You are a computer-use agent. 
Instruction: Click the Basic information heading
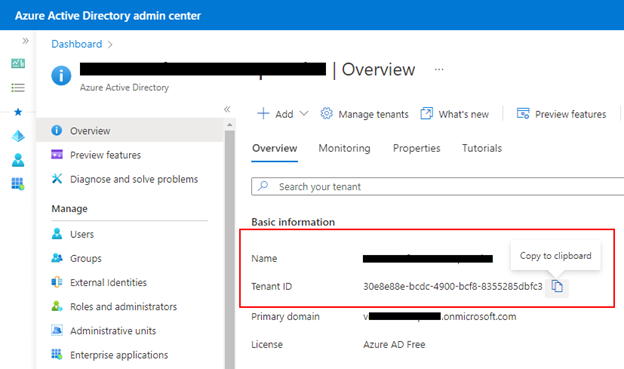coord(293,222)
